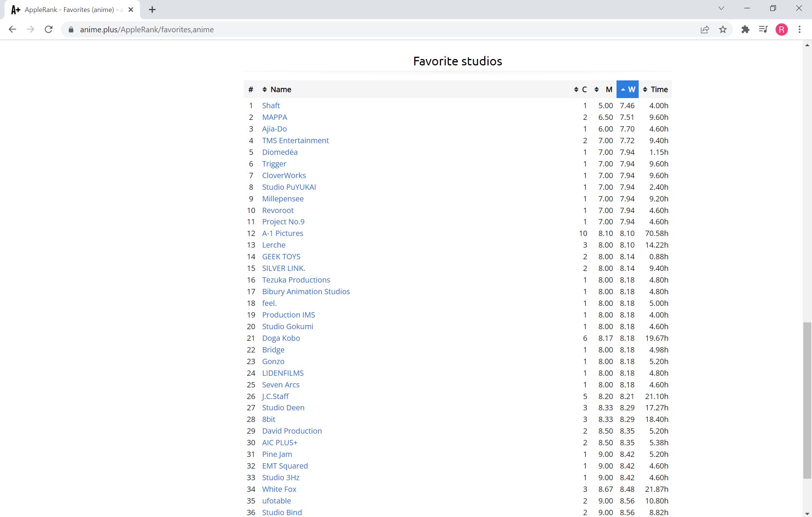Open Chrome three-dot menu
The width and height of the screenshot is (812, 517).
799,29
